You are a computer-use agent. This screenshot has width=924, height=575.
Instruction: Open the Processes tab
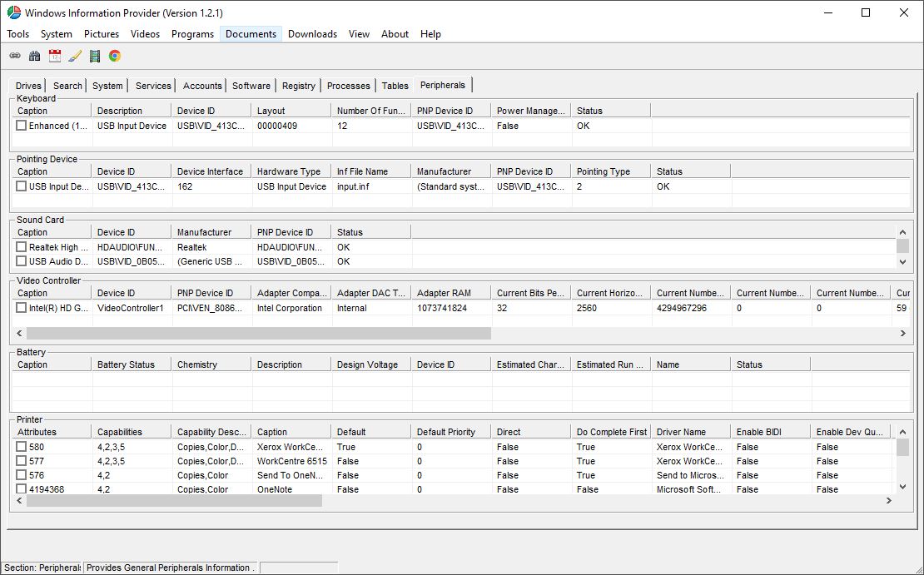pos(348,85)
